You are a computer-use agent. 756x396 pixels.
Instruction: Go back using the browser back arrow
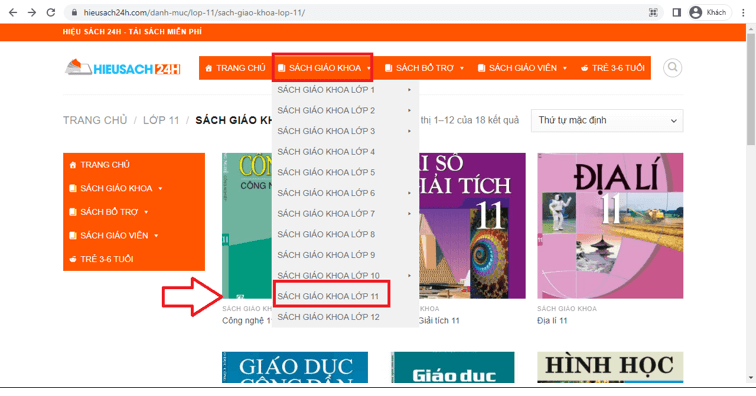click(x=13, y=13)
